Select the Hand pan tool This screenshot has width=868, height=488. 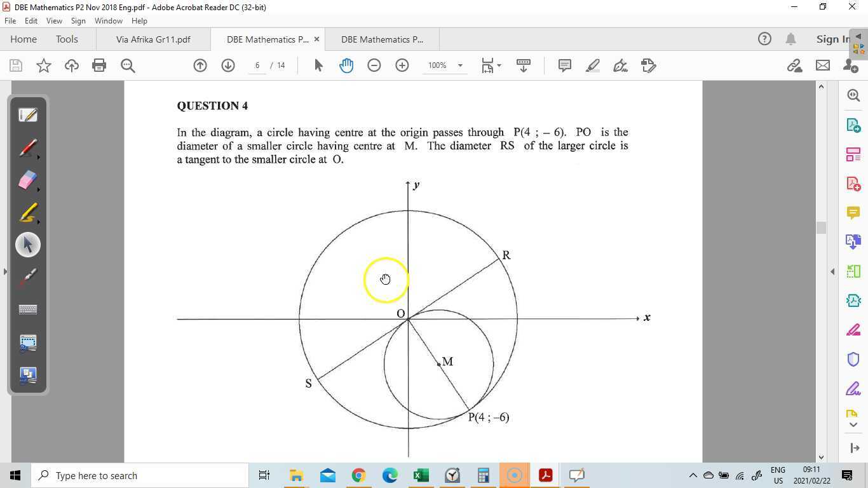[346, 65]
